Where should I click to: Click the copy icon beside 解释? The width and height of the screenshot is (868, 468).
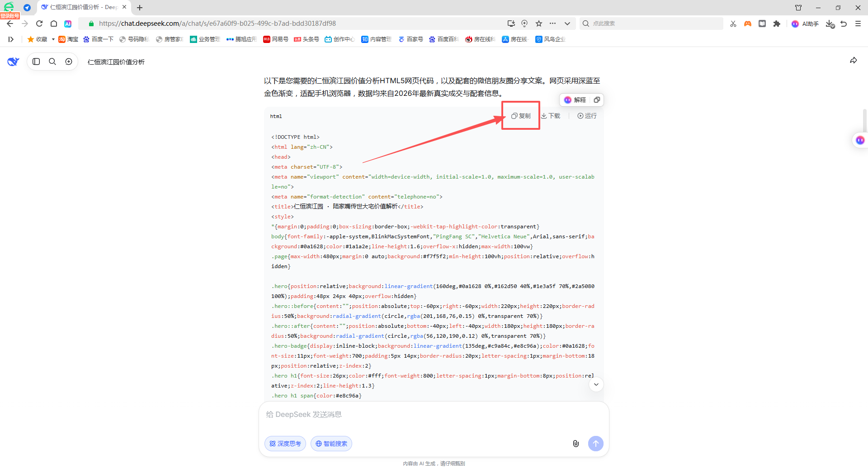coord(597,100)
